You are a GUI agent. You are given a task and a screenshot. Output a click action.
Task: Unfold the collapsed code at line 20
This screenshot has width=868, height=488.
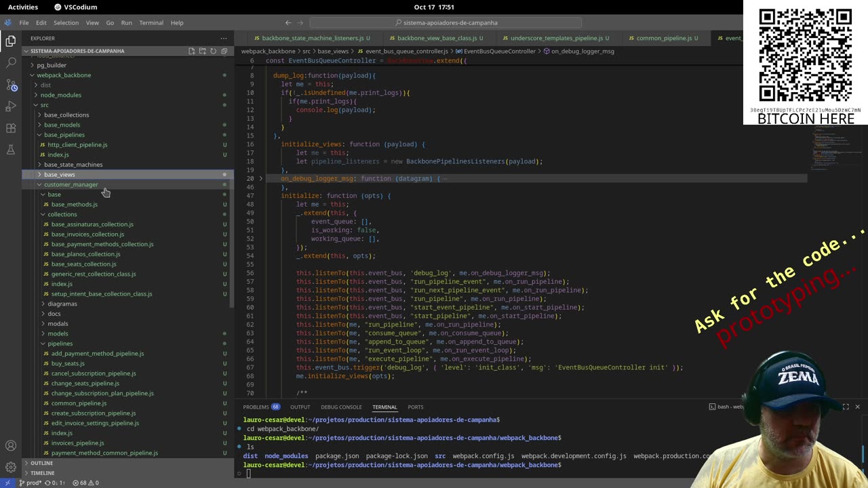261,179
